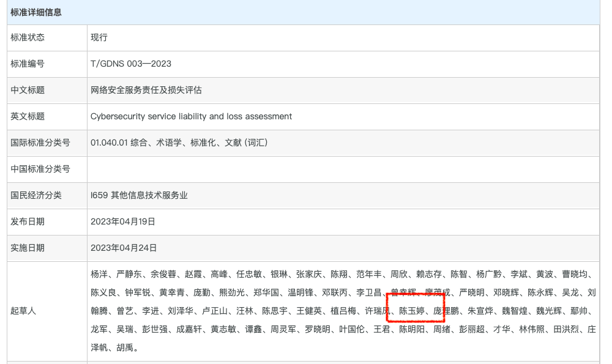Click the 中文标题 label cell

(28, 91)
